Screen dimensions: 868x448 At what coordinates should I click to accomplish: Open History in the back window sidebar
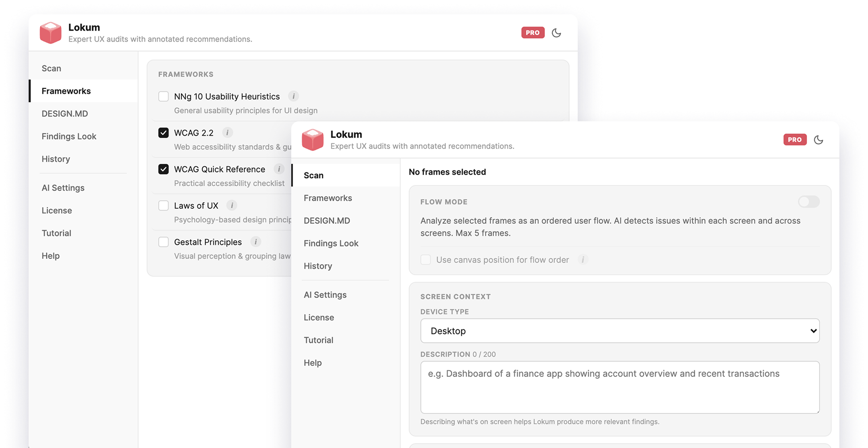(x=84, y=159)
